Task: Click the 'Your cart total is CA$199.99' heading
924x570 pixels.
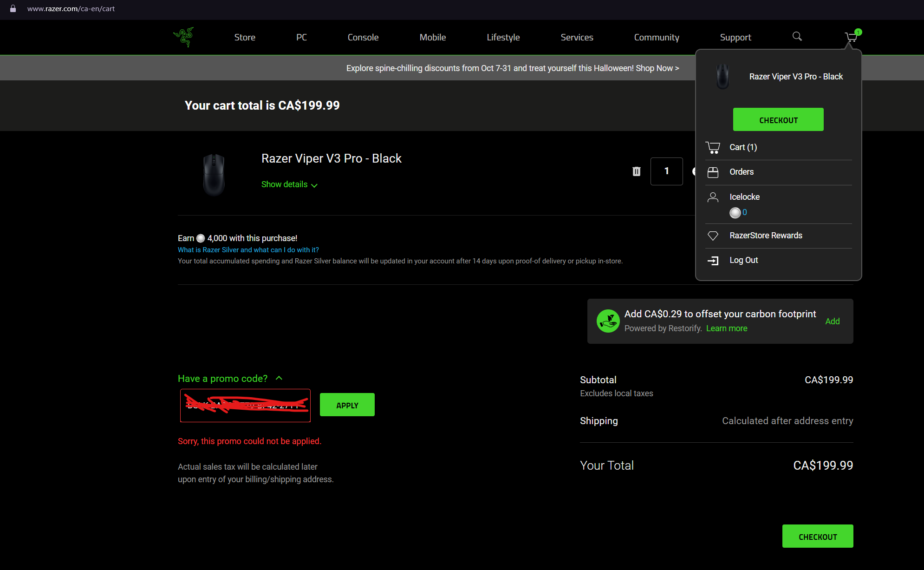Action: coord(262,105)
